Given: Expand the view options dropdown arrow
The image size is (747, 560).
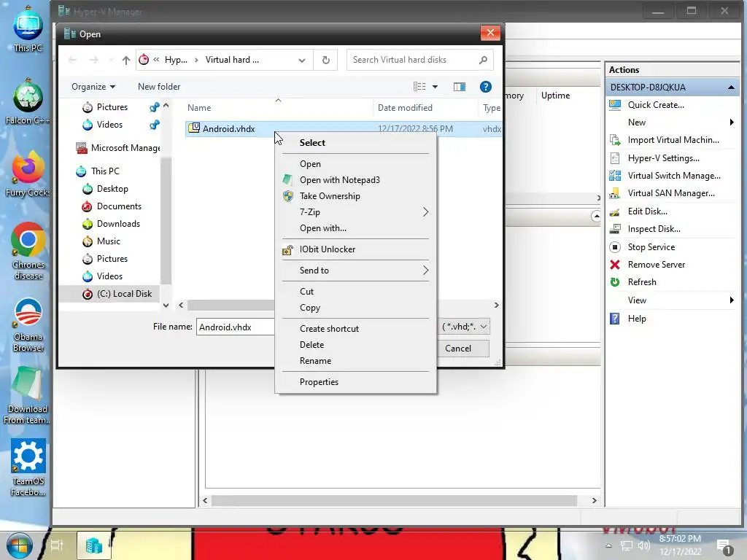Looking at the screenshot, I should (x=435, y=87).
